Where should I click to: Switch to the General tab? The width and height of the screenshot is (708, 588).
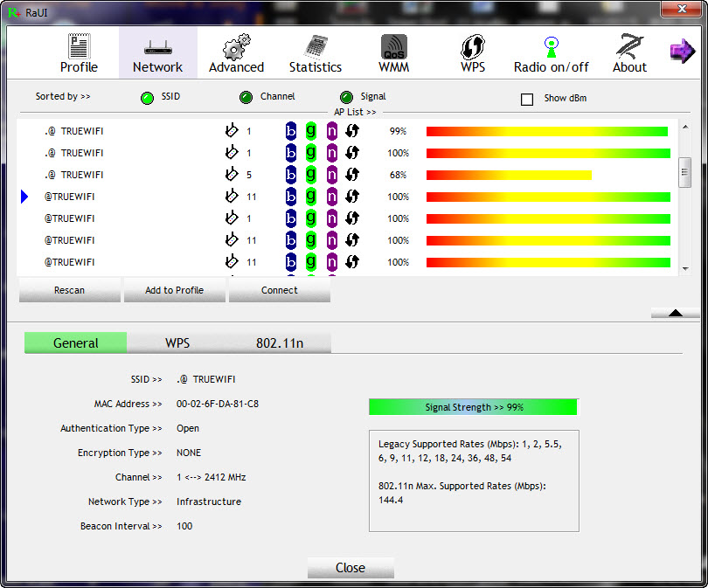point(75,343)
